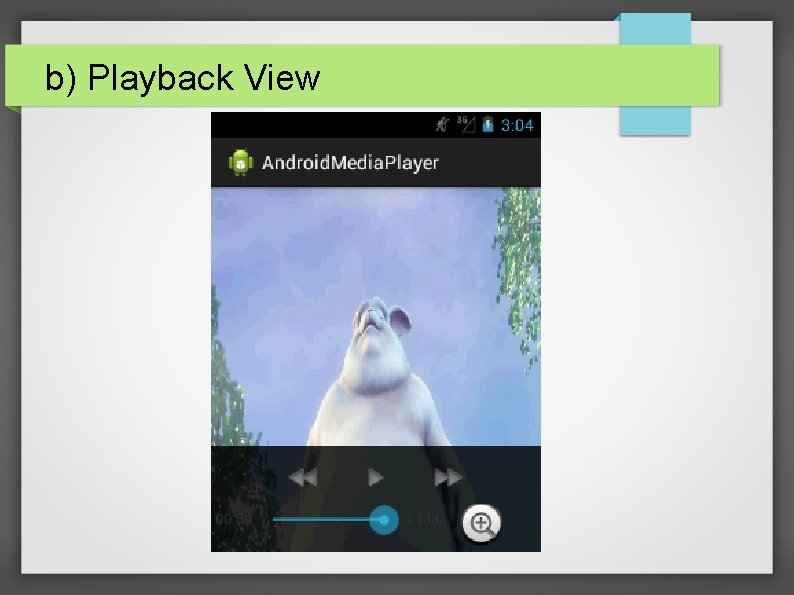Click the green Android app icon
This screenshot has height=595, width=794.
241,163
